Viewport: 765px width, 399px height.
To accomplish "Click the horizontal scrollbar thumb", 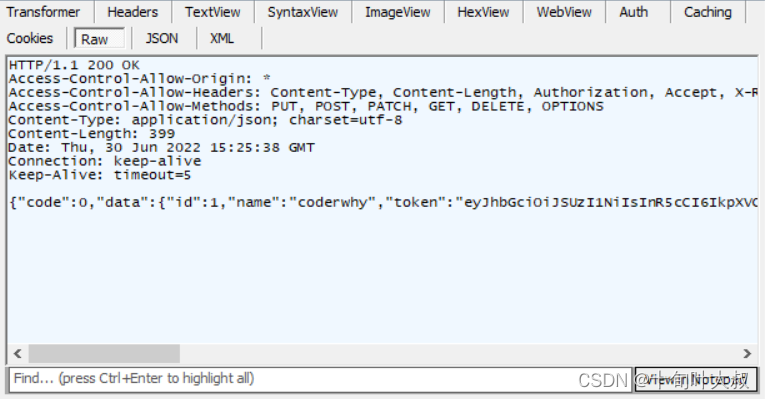I will [104, 354].
